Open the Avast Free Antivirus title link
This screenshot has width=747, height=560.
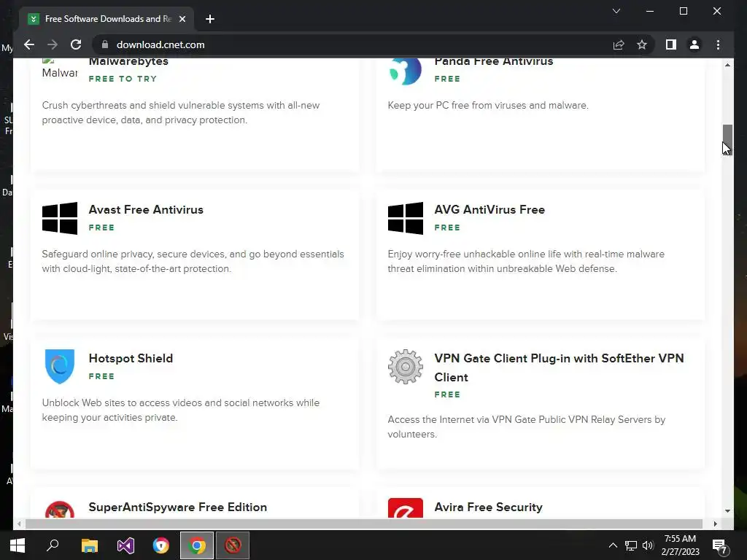[x=146, y=209]
